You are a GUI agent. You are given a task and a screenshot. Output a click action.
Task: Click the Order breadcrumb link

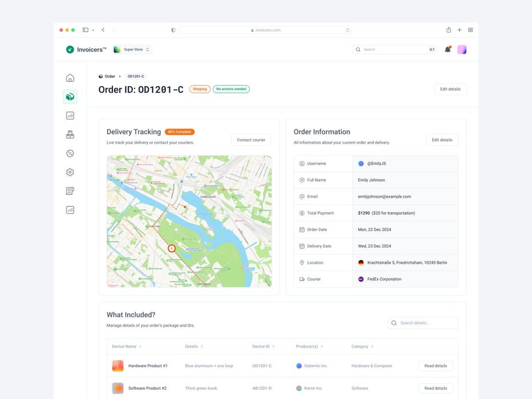click(x=109, y=76)
